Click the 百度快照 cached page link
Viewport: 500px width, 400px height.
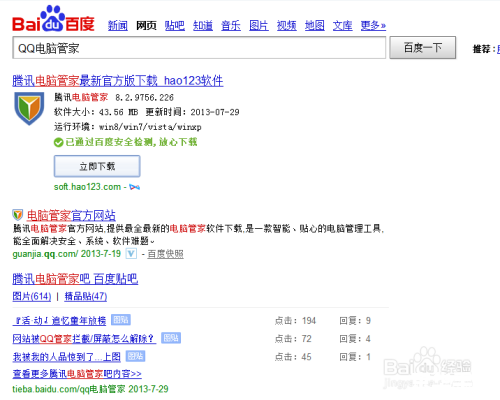click(165, 254)
